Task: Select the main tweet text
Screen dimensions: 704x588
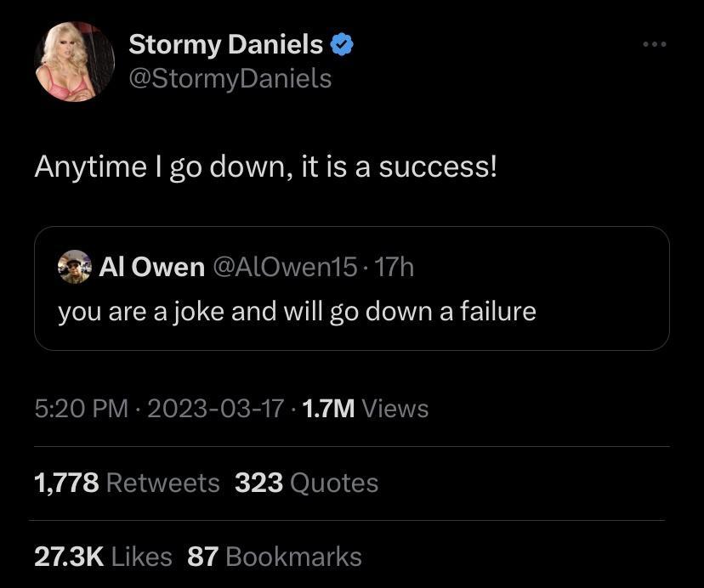Action: pos(266,167)
